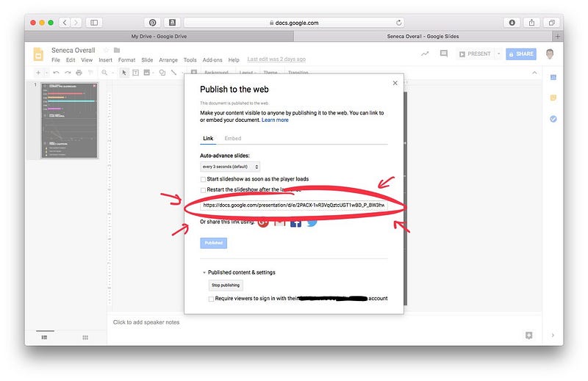Open the Arrange menu
This screenshot has width=588, height=381.
168,60
